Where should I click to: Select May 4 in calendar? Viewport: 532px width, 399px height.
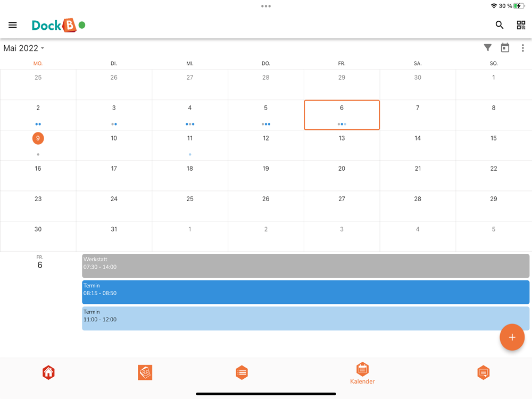[190, 115]
